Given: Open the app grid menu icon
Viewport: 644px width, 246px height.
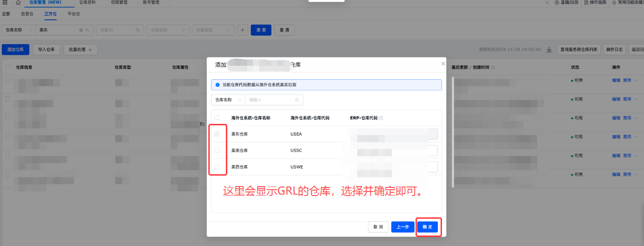Looking at the screenshot, I should 5,3.
